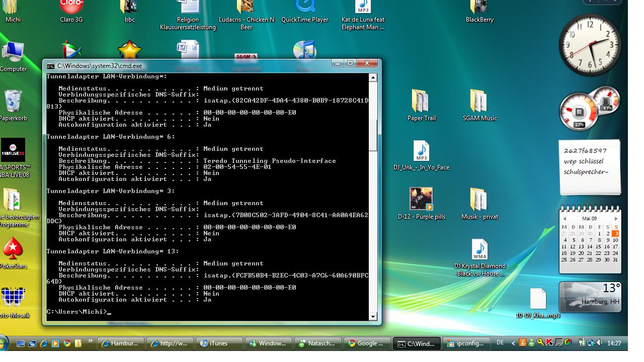
Task: Select the Ludacris - Chicken N Beer icon
Action: [x=246, y=15]
